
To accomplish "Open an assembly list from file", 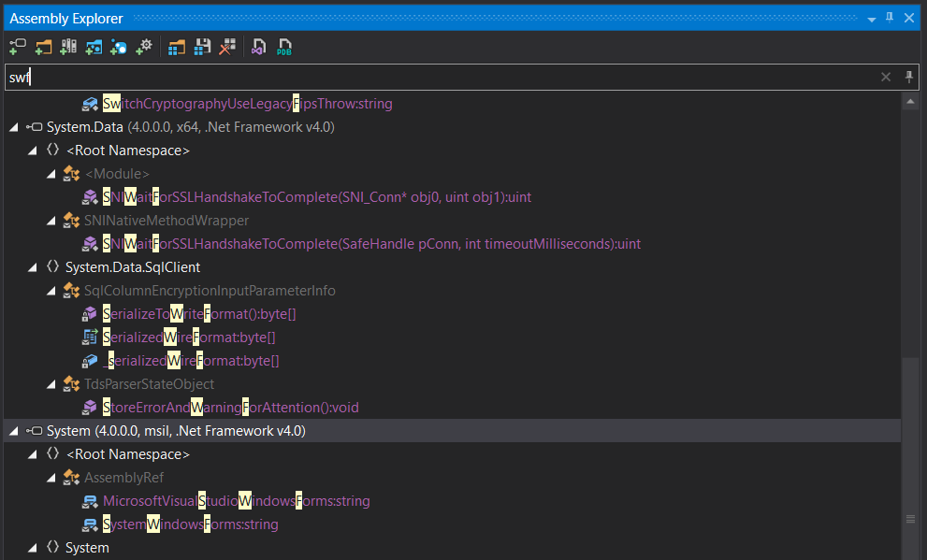I will coord(176,47).
